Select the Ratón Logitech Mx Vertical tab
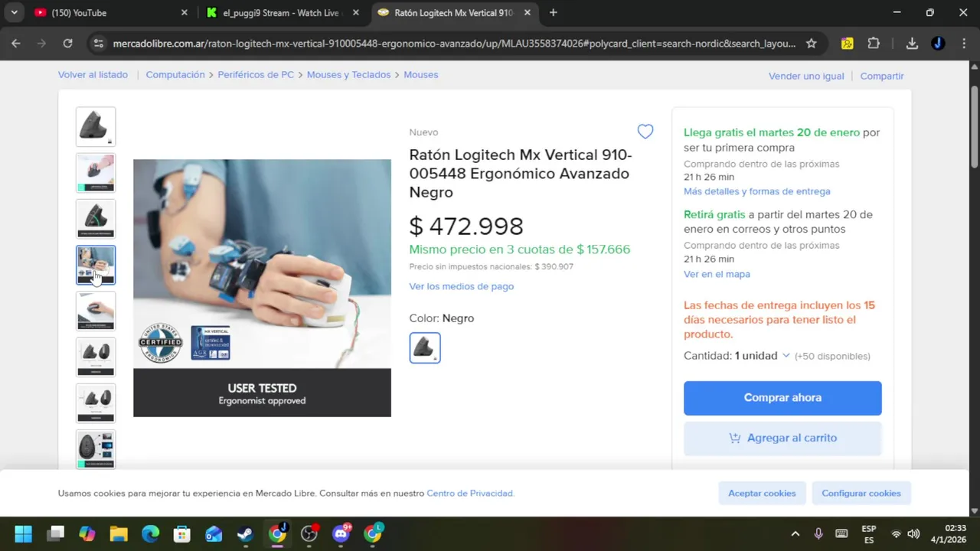Screen dimensions: 980x551 pyautogui.click(x=452, y=13)
